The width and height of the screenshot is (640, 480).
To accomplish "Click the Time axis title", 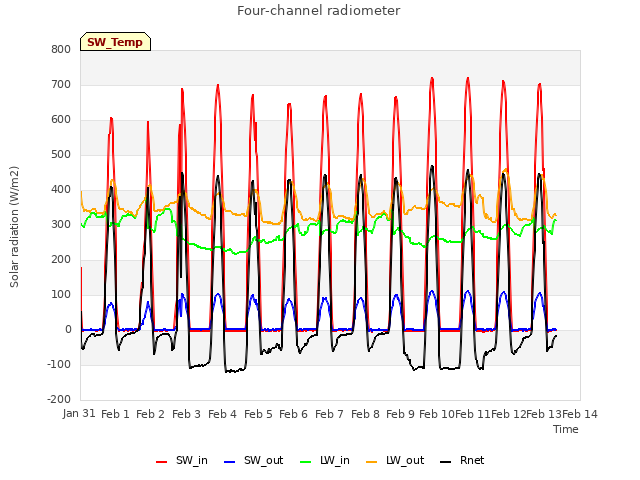I will tap(566, 429).
